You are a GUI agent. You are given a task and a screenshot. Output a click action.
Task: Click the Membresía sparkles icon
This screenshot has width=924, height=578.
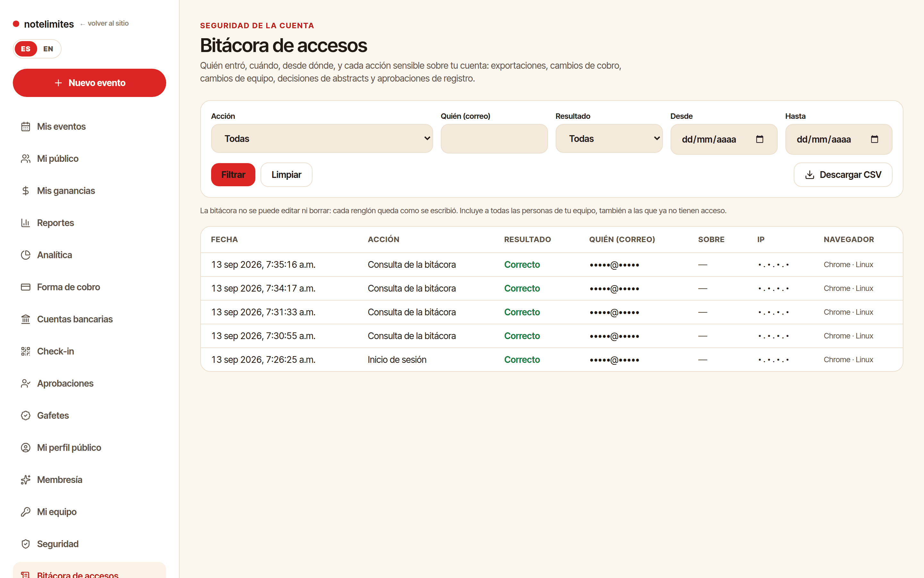tap(26, 480)
